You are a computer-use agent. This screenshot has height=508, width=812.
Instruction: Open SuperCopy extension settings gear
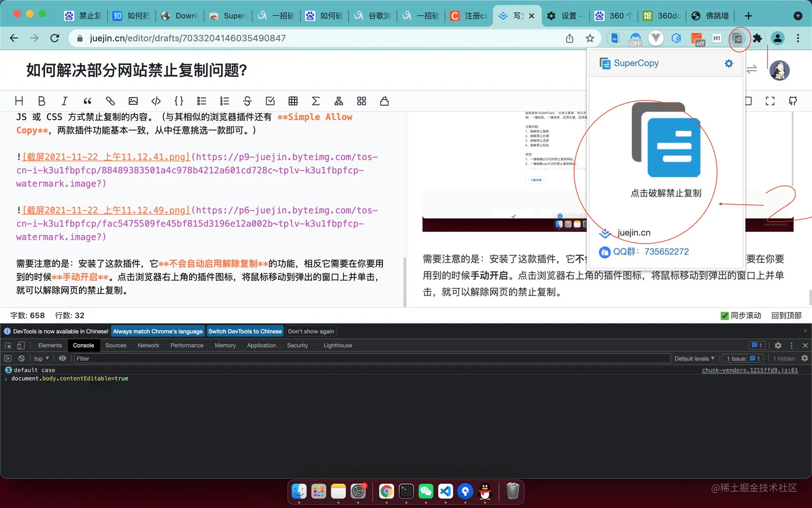[x=728, y=63]
